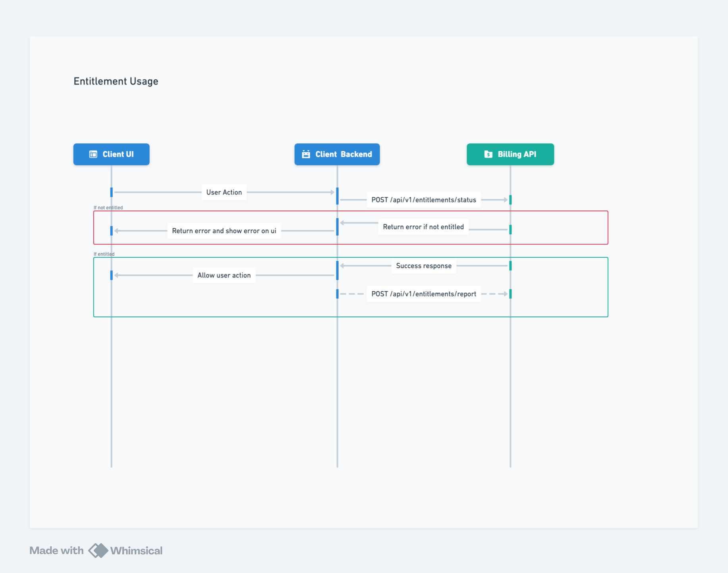Click the dollar icon on Billing API box
The image size is (728, 573).
coord(489,154)
